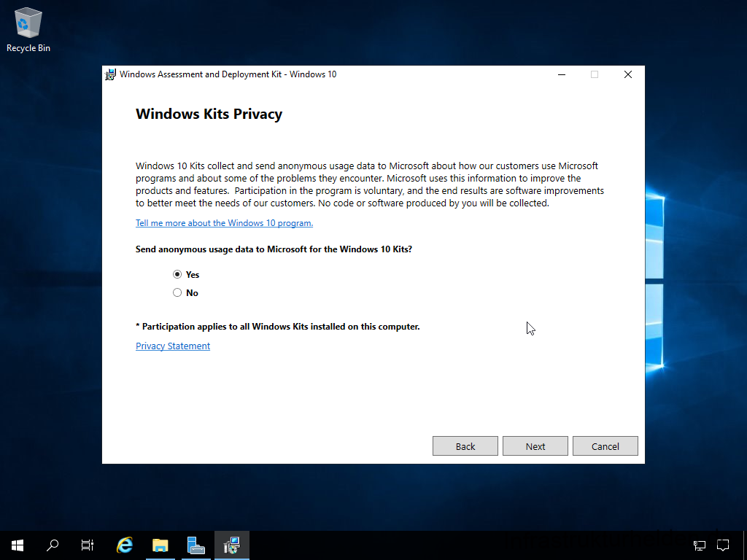Viewport: 747px width, 560px height.
Task: Click the Next button
Action: (535, 446)
